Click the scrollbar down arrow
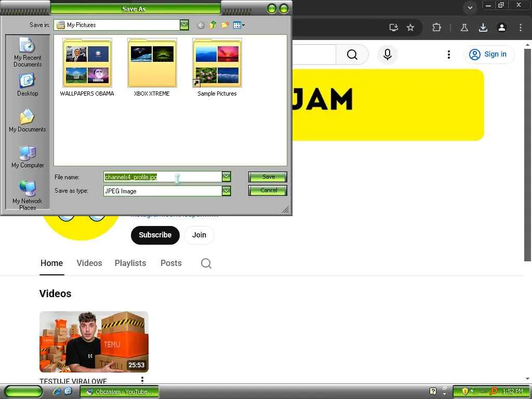 528,379
